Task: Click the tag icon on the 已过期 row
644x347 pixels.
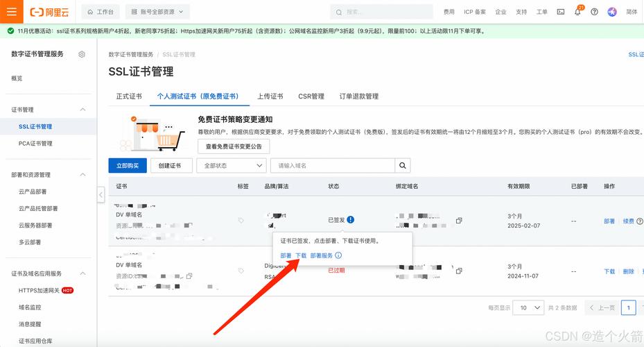Action: pyautogui.click(x=241, y=271)
